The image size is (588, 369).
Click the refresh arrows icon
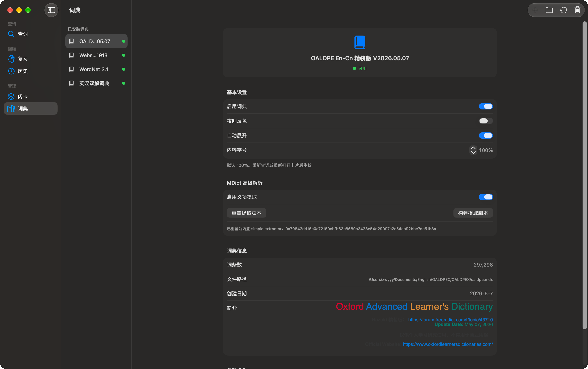click(563, 10)
